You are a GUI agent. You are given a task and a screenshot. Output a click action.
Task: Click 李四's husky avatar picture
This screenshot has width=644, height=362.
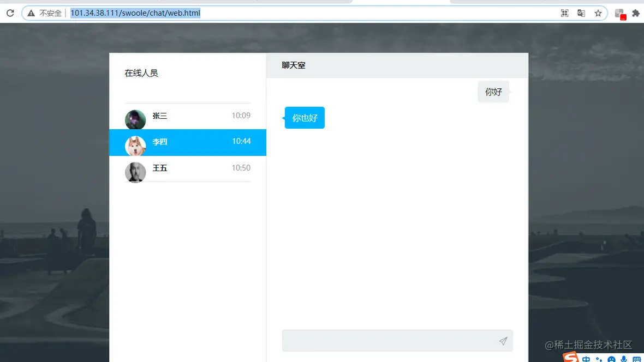tap(135, 146)
